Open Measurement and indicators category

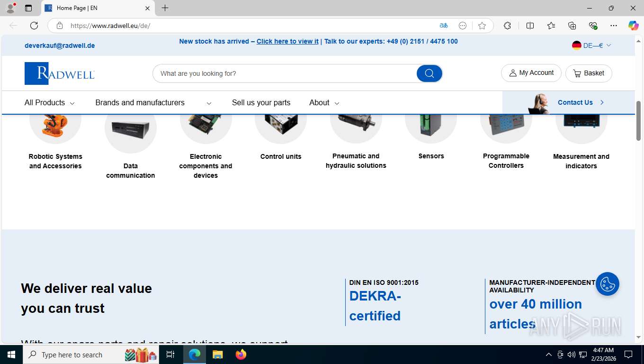coord(581,161)
